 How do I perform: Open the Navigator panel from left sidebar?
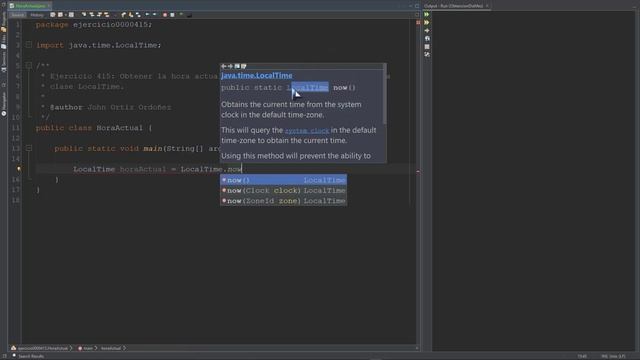coord(4,104)
